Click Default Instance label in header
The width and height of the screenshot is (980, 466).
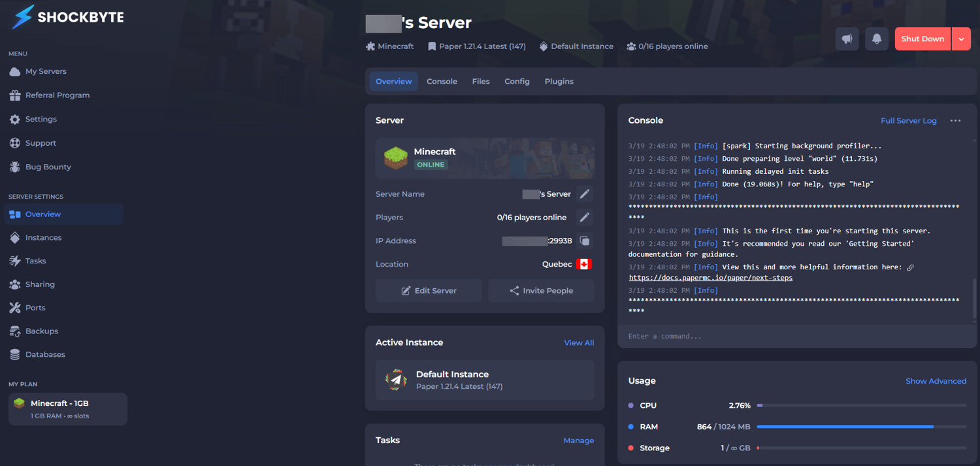click(576, 46)
